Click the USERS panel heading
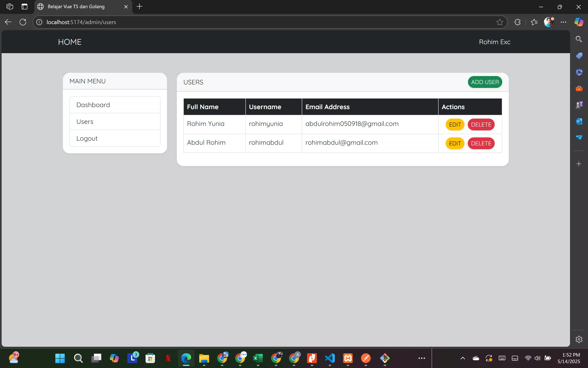 pyautogui.click(x=193, y=82)
